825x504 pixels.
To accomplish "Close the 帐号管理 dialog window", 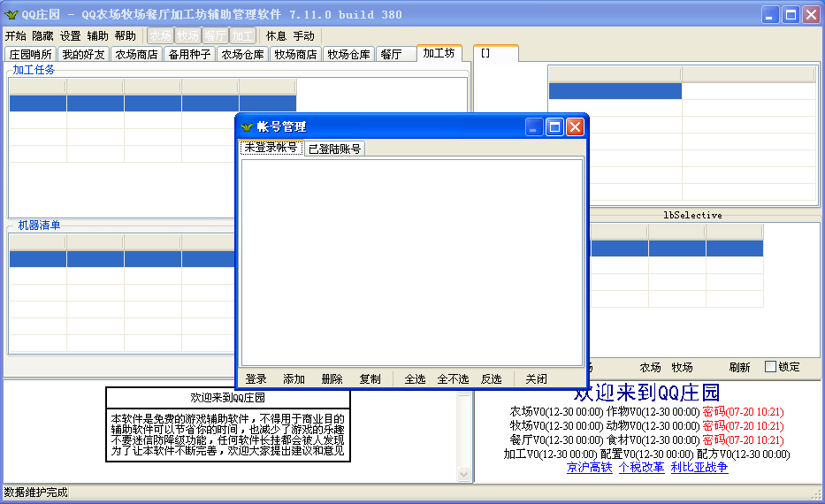I will coord(575,126).
